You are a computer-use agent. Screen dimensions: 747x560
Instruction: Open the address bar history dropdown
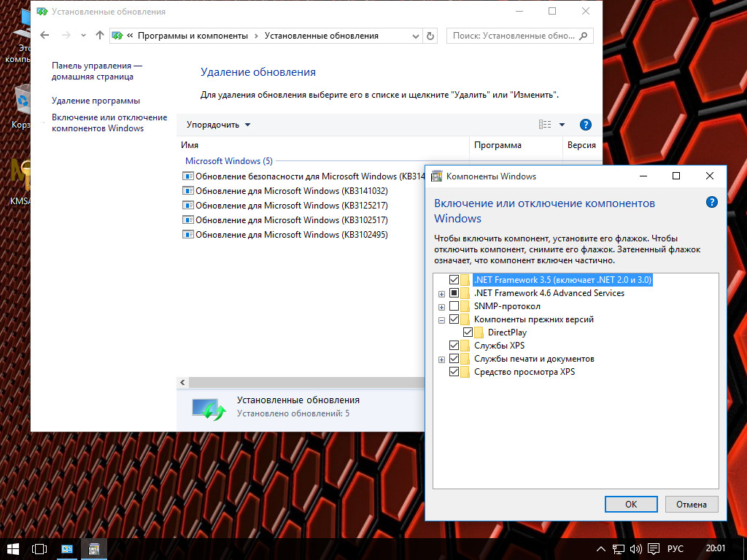click(x=415, y=36)
